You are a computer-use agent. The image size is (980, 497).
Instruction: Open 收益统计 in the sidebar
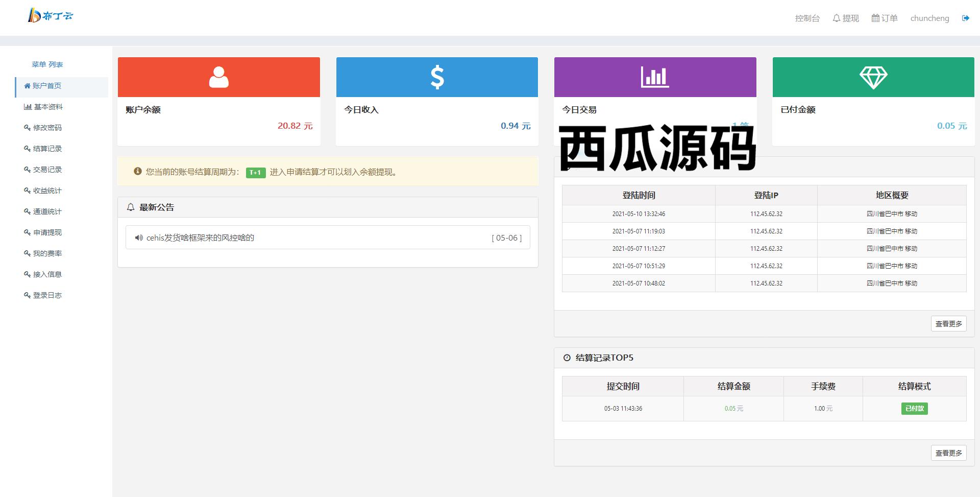(x=43, y=191)
